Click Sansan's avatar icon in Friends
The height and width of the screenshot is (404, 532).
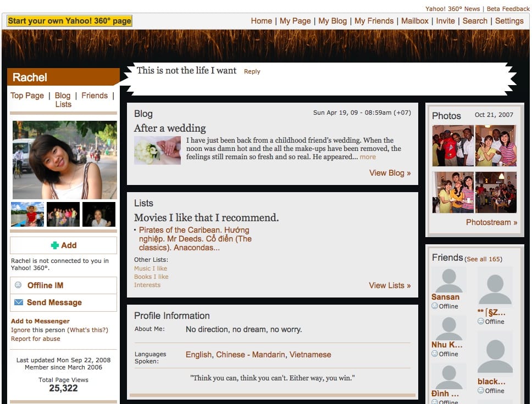click(448, 280)
